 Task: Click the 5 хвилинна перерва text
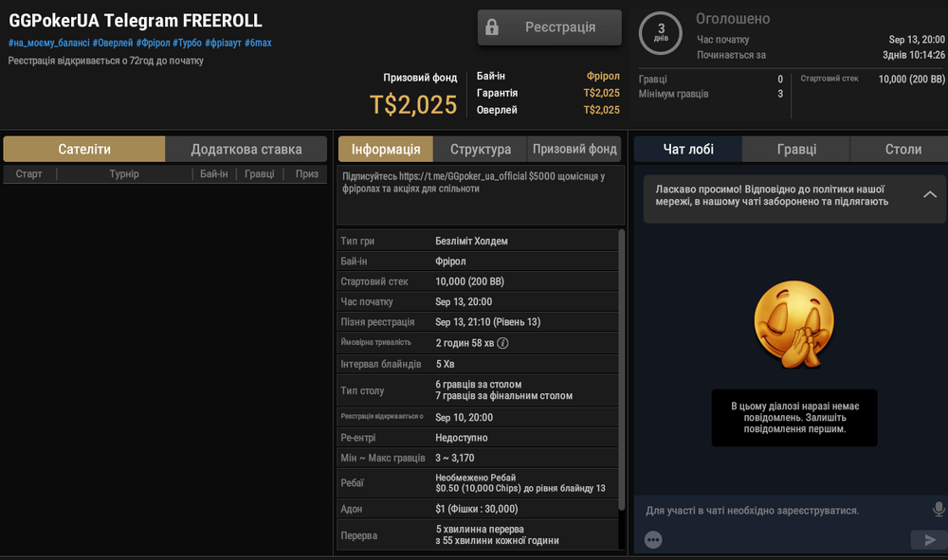click(480, 529)
